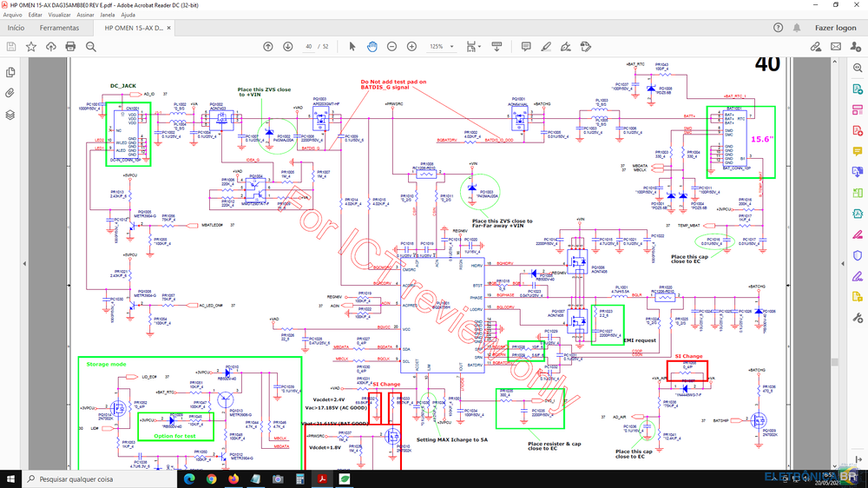Open the attachments paperclip panel
This screenshot has height=488, width=868.
(10, 93)
